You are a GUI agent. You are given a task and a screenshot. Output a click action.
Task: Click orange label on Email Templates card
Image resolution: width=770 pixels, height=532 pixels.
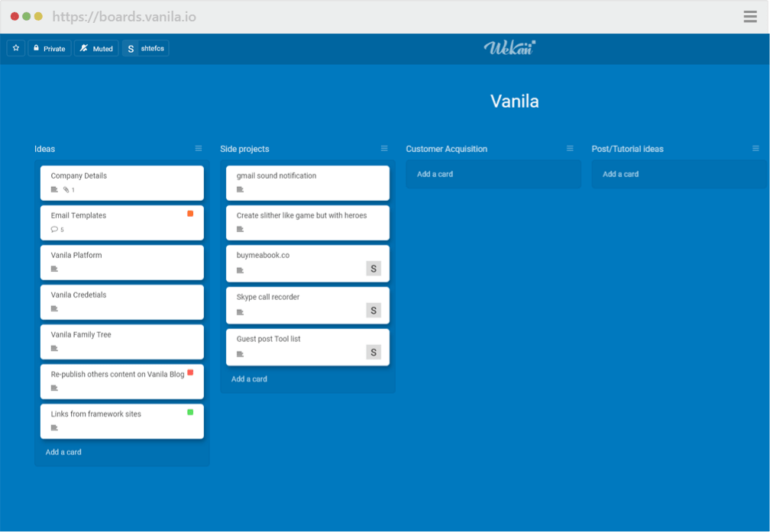190,214
